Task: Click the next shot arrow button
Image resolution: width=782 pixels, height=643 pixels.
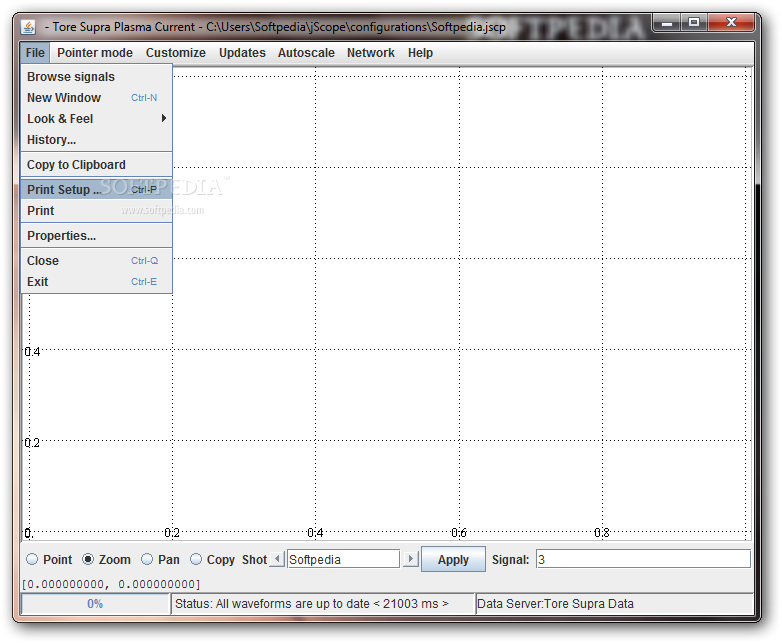Action: [x=410, y=559]
